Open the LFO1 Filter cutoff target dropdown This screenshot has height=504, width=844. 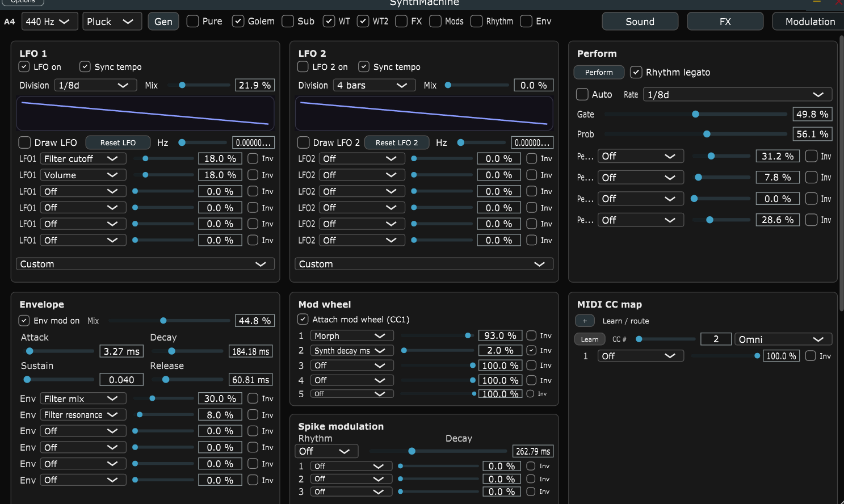pyautogui.click(x=83, y=158)
